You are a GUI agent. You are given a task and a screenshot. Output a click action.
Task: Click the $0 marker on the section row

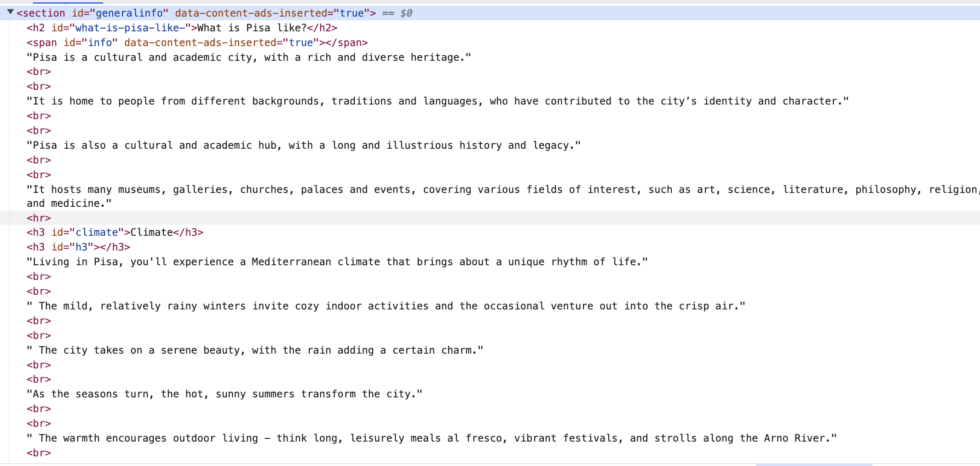(406, 13)
